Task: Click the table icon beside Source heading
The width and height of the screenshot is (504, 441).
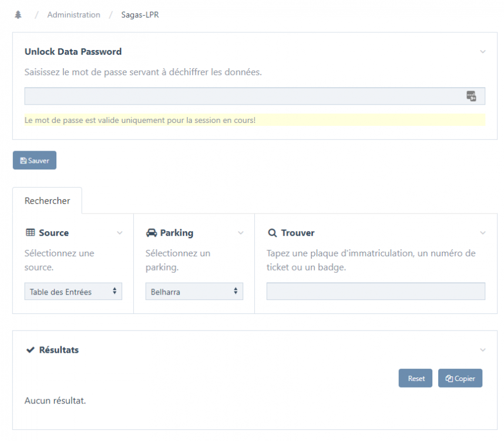Action: [30, 232]
